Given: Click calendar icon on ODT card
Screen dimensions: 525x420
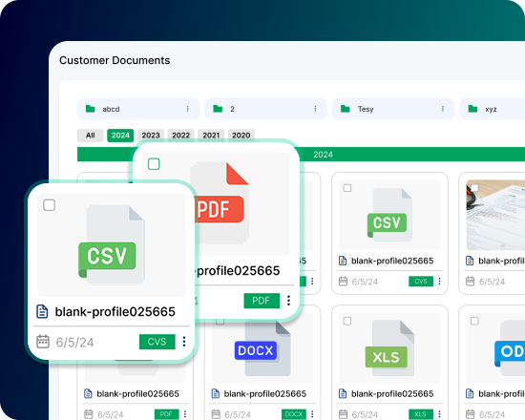Looking at the screenshot, I should [x=471, y=414].
